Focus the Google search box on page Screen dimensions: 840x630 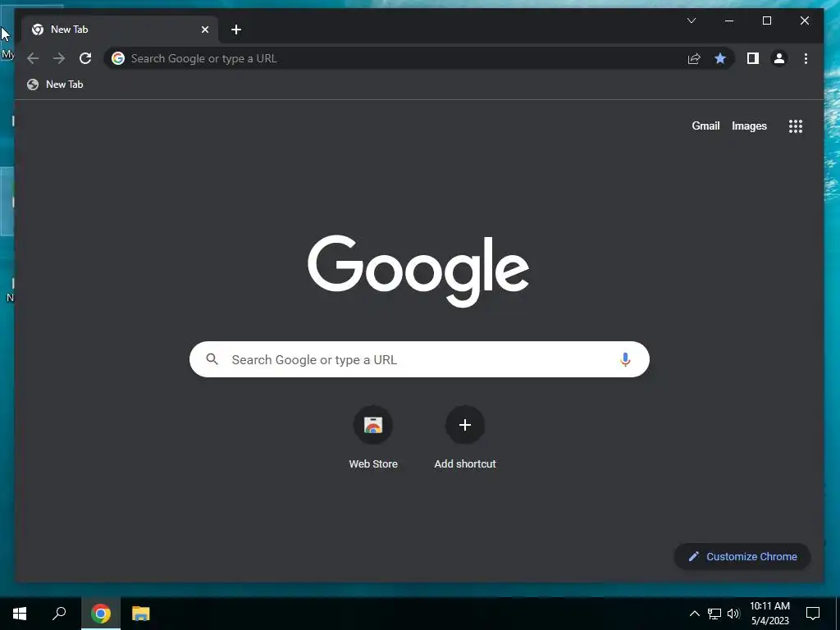419,359
